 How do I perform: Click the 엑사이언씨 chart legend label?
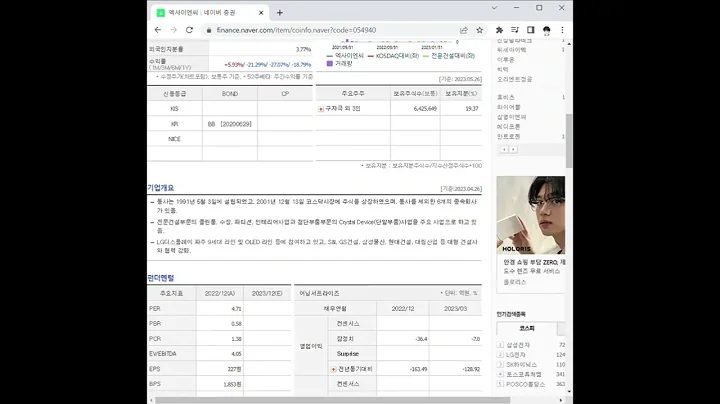(349, 56)
